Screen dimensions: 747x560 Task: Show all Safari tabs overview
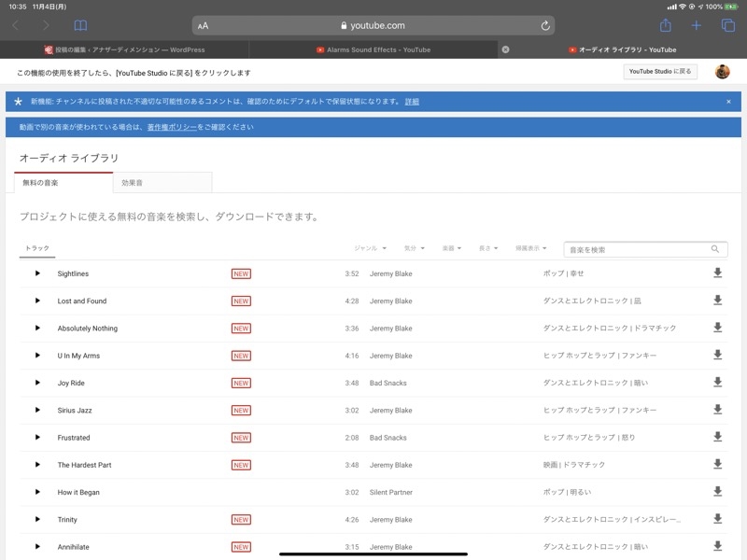(x=728, y=25)
